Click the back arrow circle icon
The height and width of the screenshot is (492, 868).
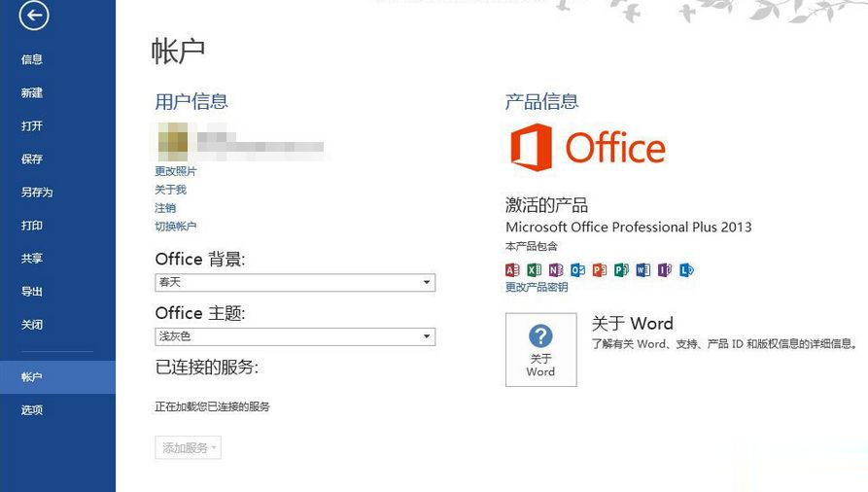[x=34, y=15]
